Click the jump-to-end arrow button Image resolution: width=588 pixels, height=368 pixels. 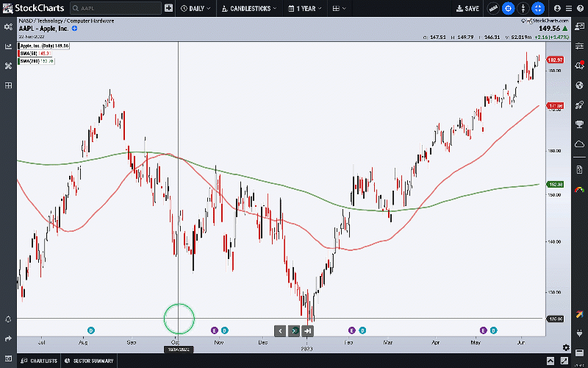(307, 330)
